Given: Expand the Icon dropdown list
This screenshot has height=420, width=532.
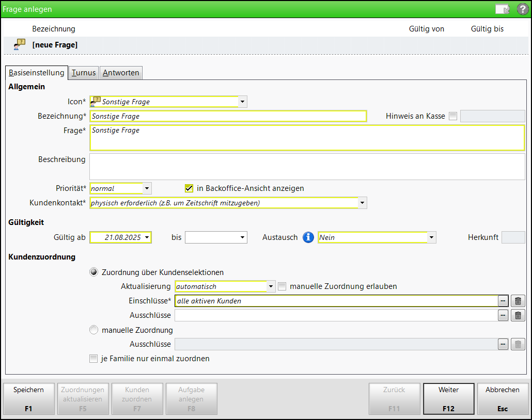Looking at the screenshot, I should click(242, 102).
